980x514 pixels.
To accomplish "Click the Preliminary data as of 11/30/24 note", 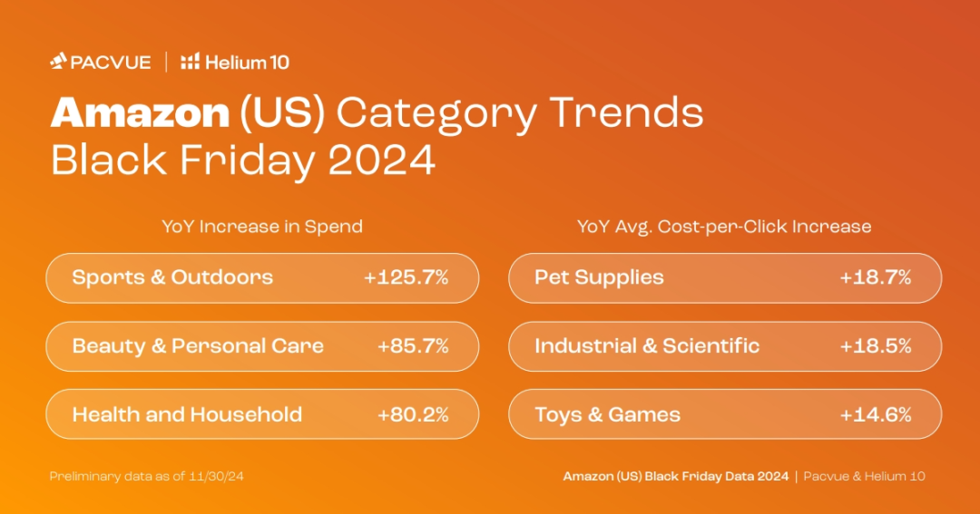I will point(147,477).
